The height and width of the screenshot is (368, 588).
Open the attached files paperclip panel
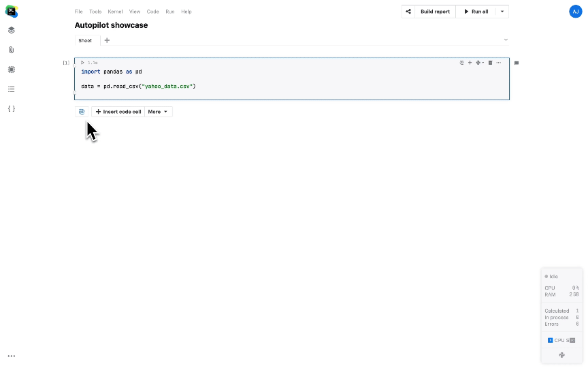click(x=12, y=50)
